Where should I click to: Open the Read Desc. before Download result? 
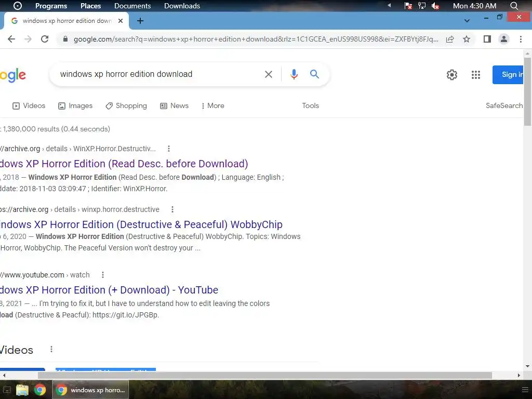coord(124,164)
